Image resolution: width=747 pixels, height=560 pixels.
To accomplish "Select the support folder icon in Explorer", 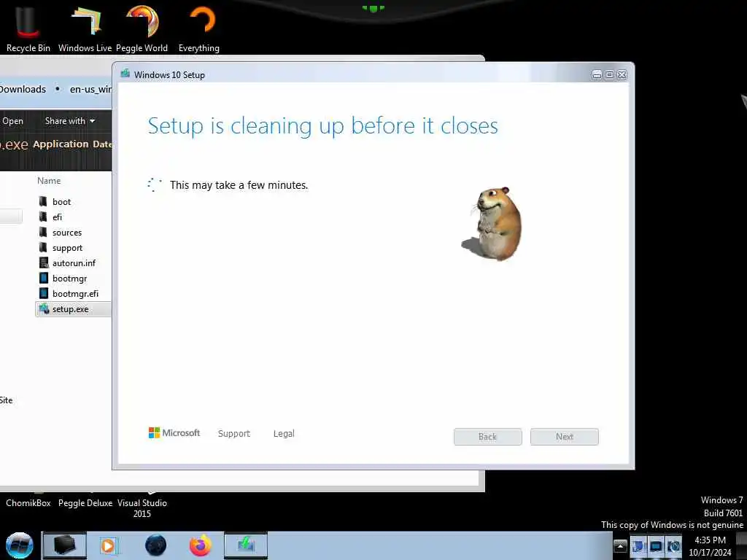I will [43, 247].
